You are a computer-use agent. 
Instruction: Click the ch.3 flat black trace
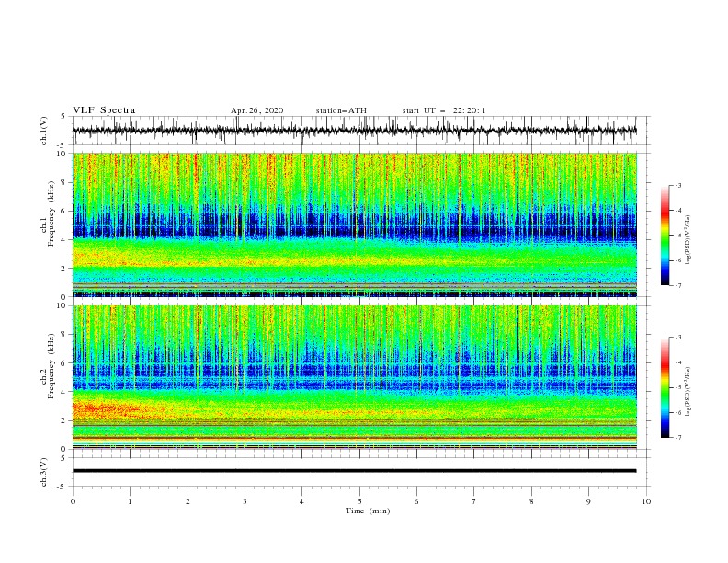(355, 471)
